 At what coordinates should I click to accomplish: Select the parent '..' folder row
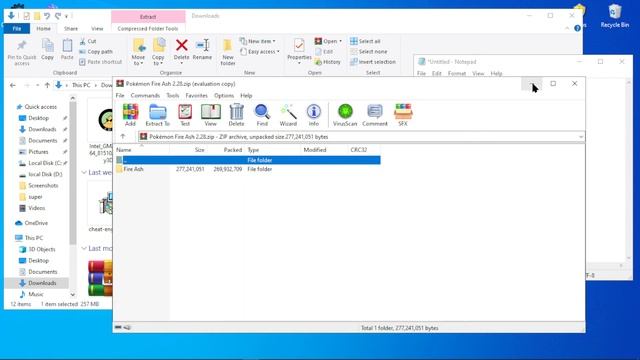[x=248, y=160]
